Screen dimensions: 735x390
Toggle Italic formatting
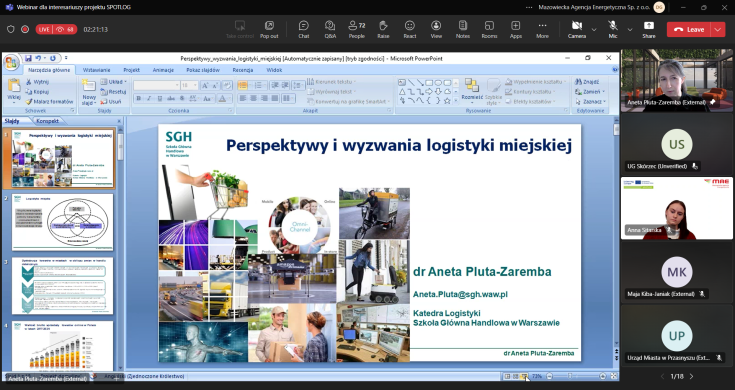point(149,98)
